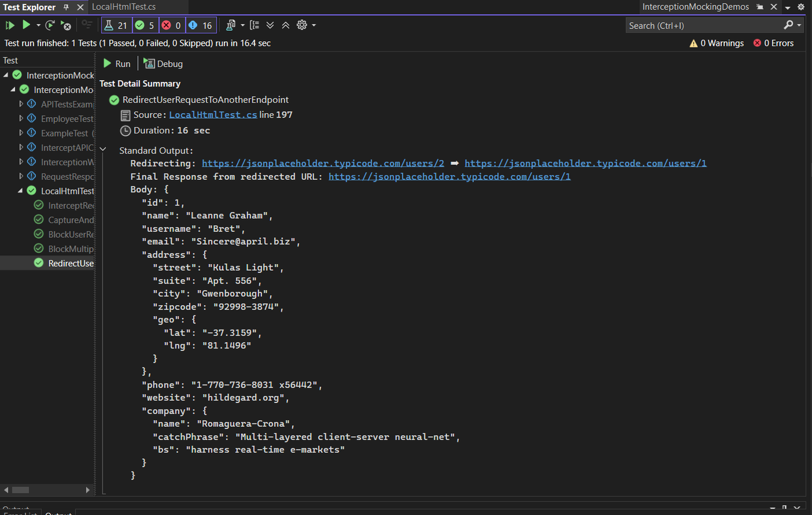This screenshot has width=812, height=515.
Task: Click the playlist flask icon
Action: (231, 25)
